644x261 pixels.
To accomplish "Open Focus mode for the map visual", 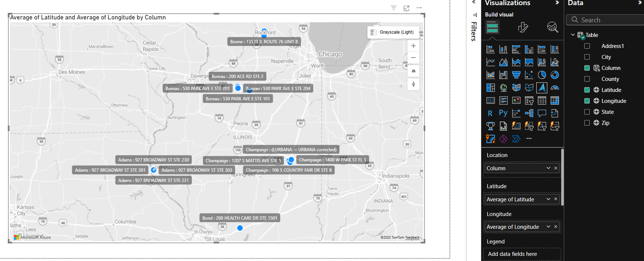I will 406,8.
